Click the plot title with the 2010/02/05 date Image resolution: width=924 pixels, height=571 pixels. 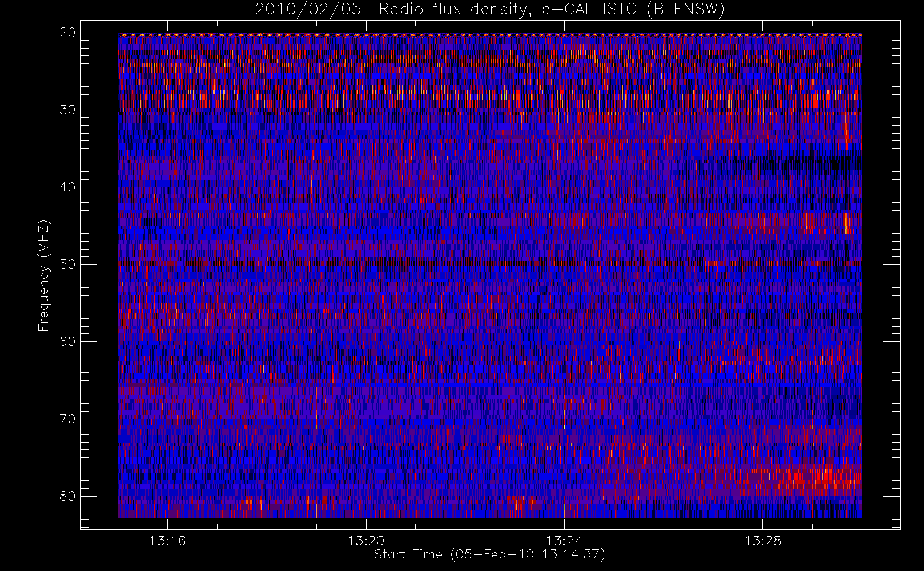tap(489, 10)
